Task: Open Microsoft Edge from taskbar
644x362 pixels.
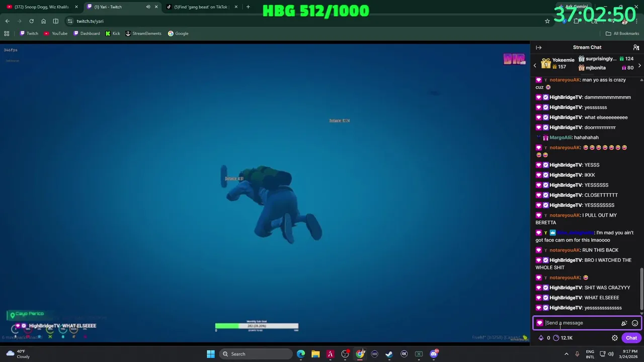Action: point(301,354)
